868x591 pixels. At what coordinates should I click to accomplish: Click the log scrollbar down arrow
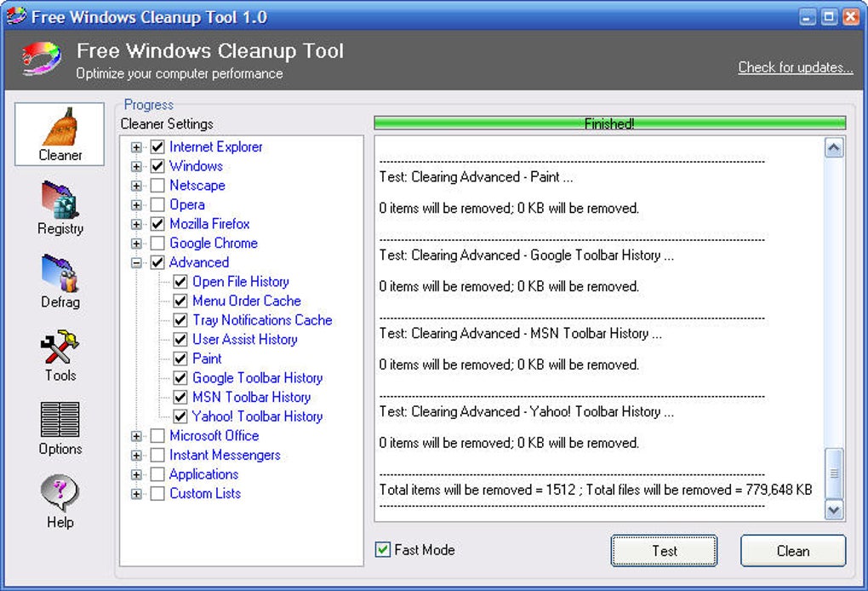pyautogui.click(x=834, y=509)
